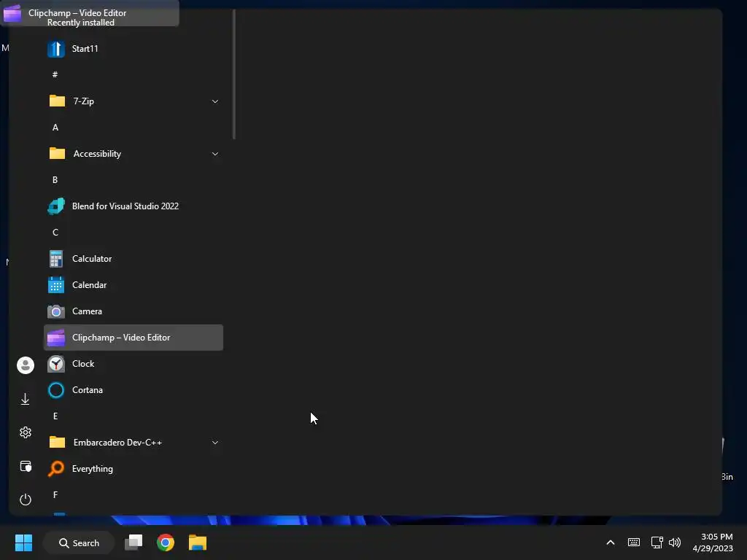Launch Blend for Visual Studio 2022 icon
Viewport: 747px width, 560px height.
(56, 206)
